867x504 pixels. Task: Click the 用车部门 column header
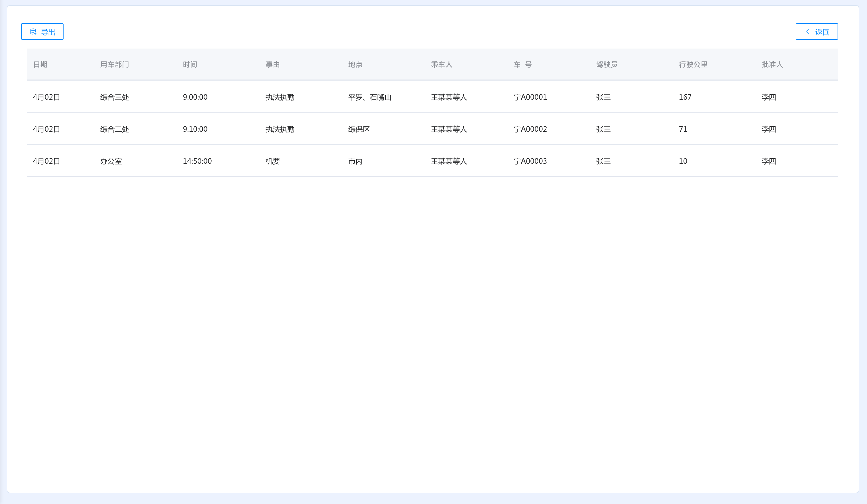pos(114,65)
